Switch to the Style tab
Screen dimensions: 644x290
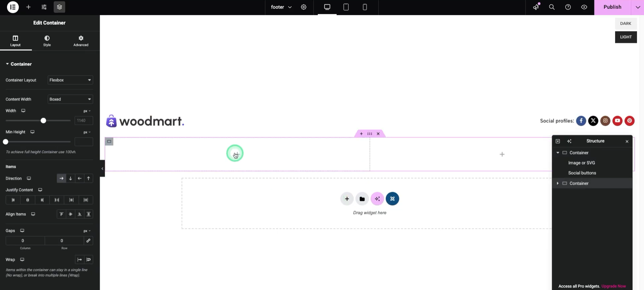(x=47, y=41)
